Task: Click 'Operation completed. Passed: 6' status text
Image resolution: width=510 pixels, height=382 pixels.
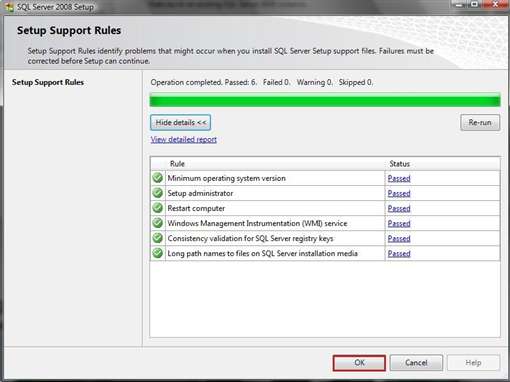Action: 204,82
